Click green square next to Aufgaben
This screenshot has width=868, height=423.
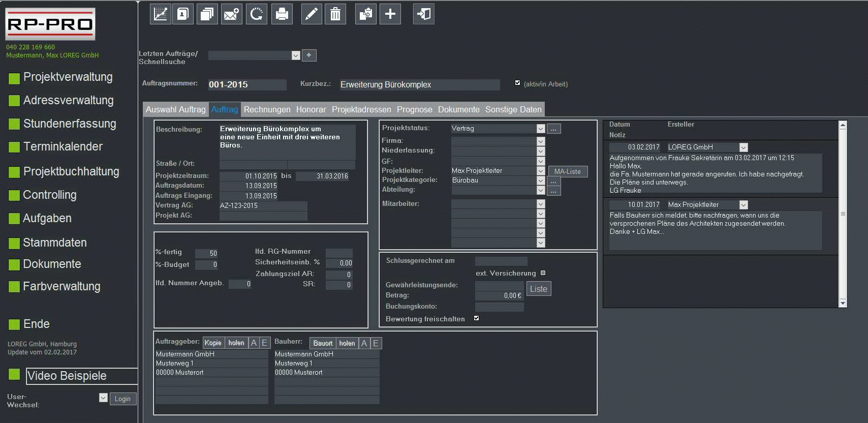pyautogui.click(x=14, y=219)
